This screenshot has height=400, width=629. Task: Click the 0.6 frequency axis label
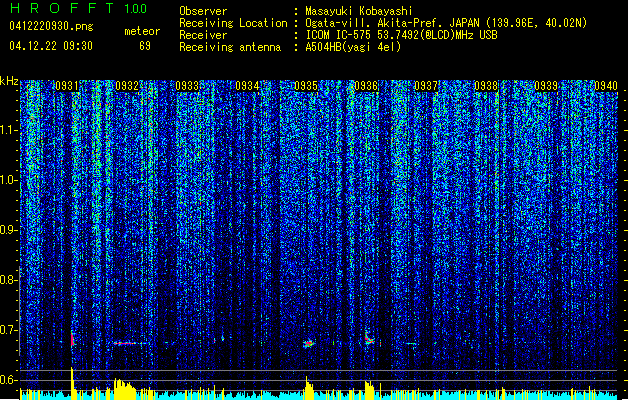(x=8, y=380)
